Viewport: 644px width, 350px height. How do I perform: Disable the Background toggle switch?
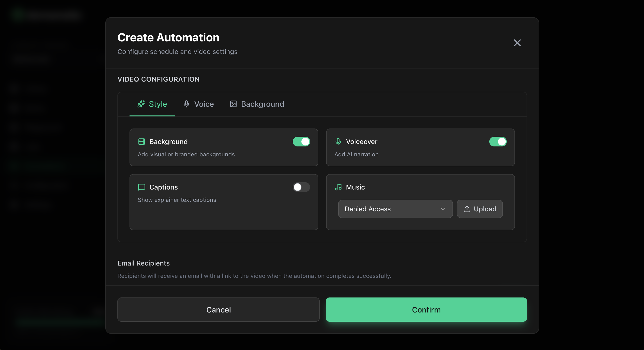pyautogui.click(x=301, y=142)
